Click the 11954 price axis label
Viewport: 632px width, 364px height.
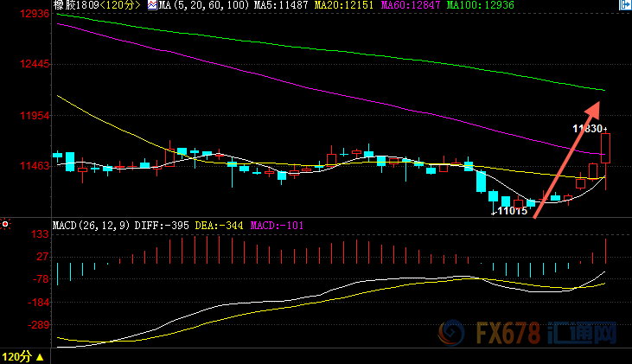click(x=35, y=116)
